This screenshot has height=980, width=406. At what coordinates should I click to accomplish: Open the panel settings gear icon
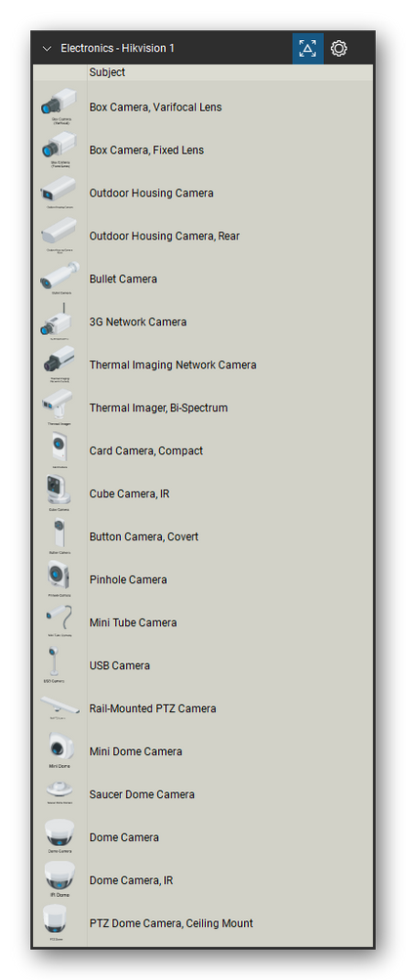(x=339, y=49)
